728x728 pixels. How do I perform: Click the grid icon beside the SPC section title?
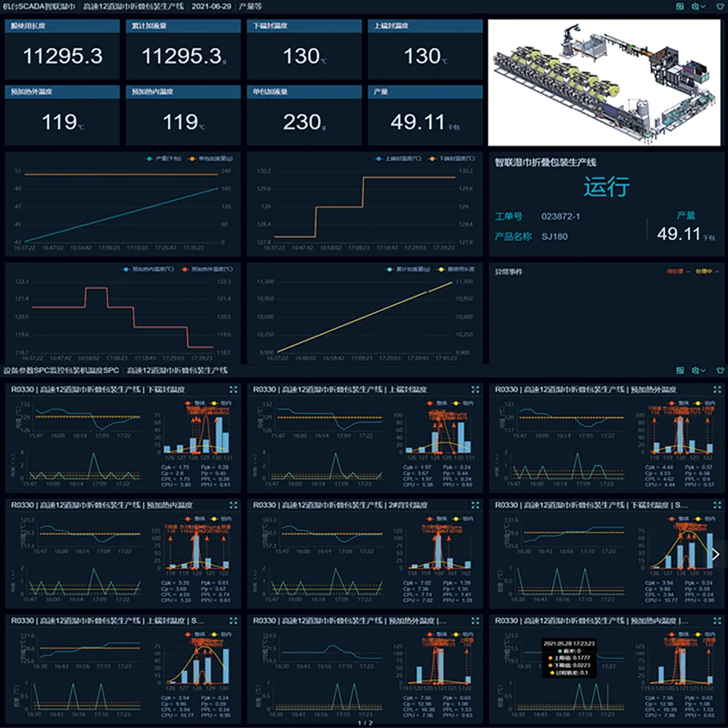pos(680,370)
